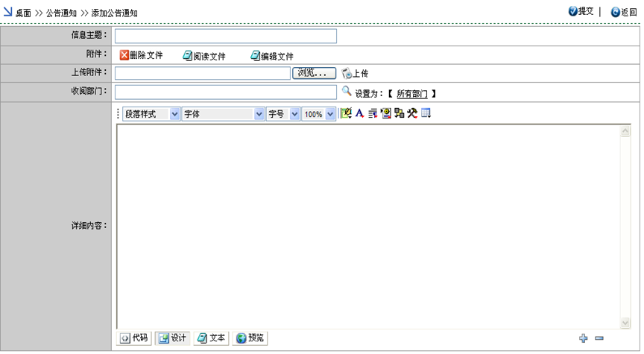This screenshot has height=354, width=644.
Task: Click the 所有部门 link
Action: tap(412, 94)
